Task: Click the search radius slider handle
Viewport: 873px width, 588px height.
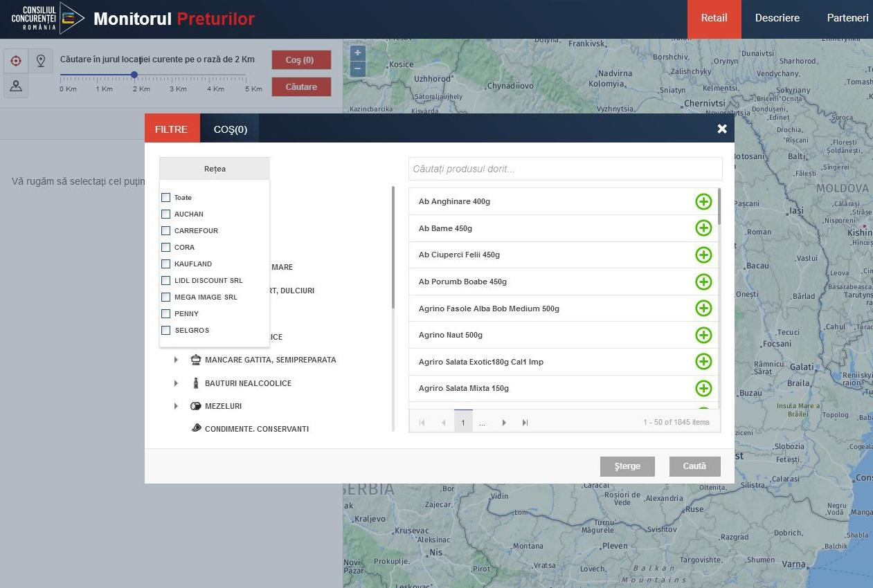Action: click(134, 75)
